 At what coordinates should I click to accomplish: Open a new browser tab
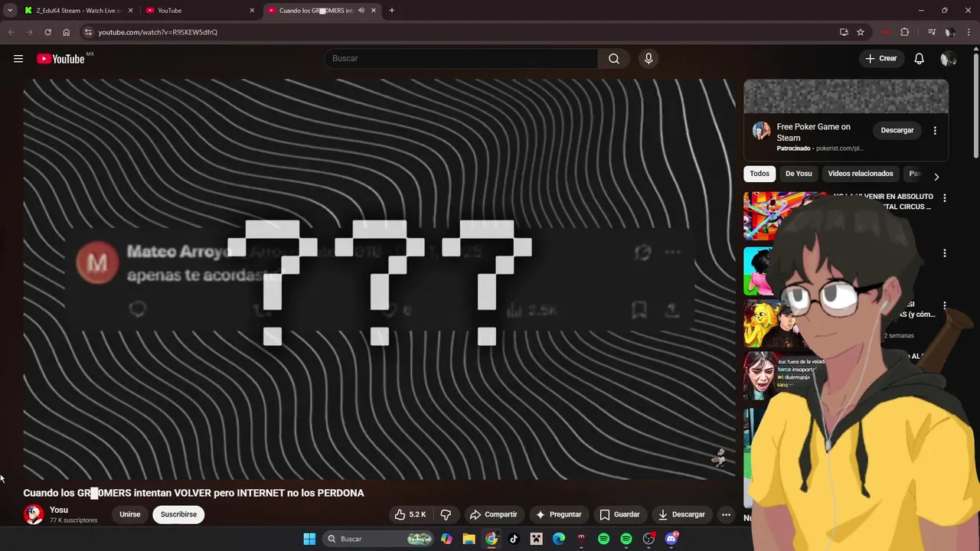[392, 11]
